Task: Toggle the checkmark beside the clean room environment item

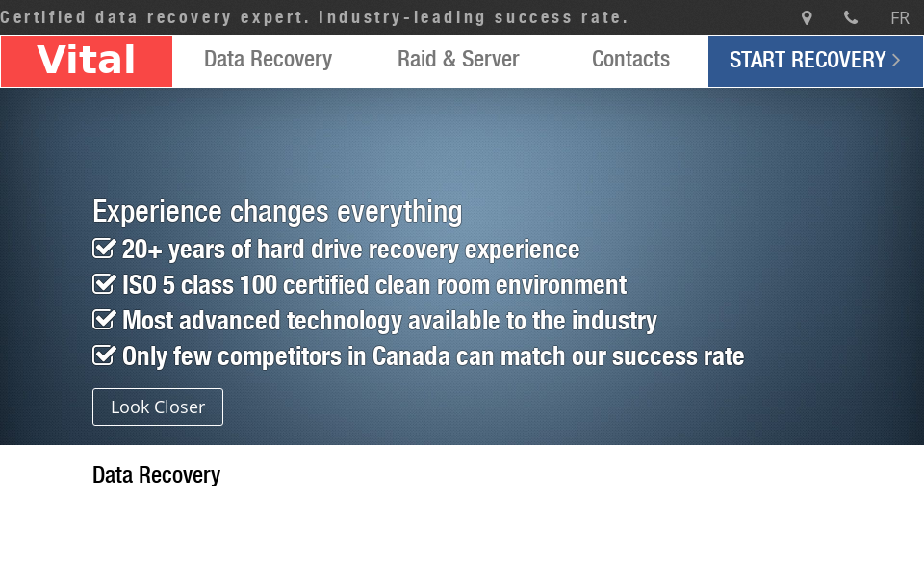Action: click(x=104, y=283)
